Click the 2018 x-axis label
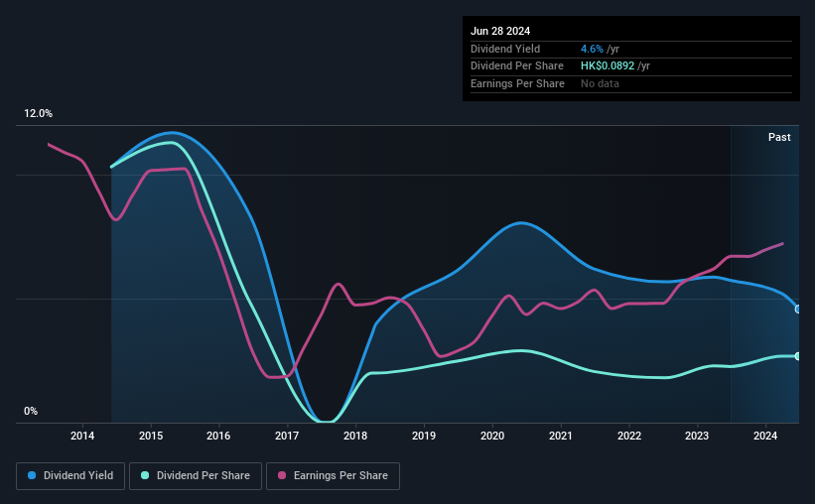The width and height of the screenshot is (815, 504). tap(355, 436)
